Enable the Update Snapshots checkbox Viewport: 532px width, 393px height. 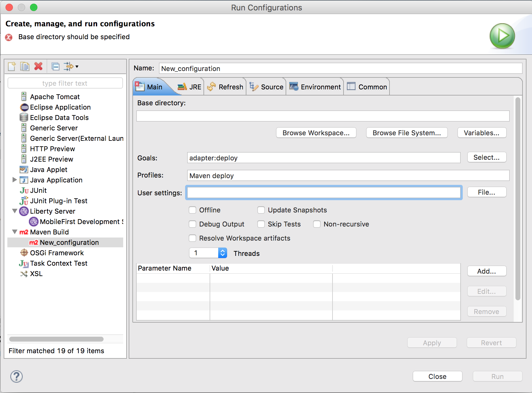(261, 210)
